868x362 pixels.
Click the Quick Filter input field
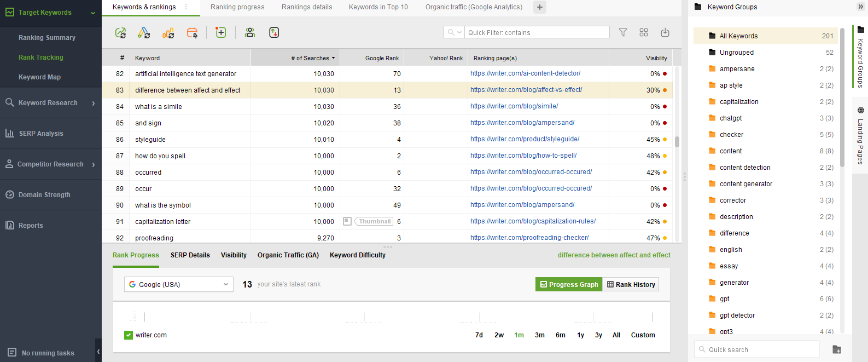pos(537,32)
